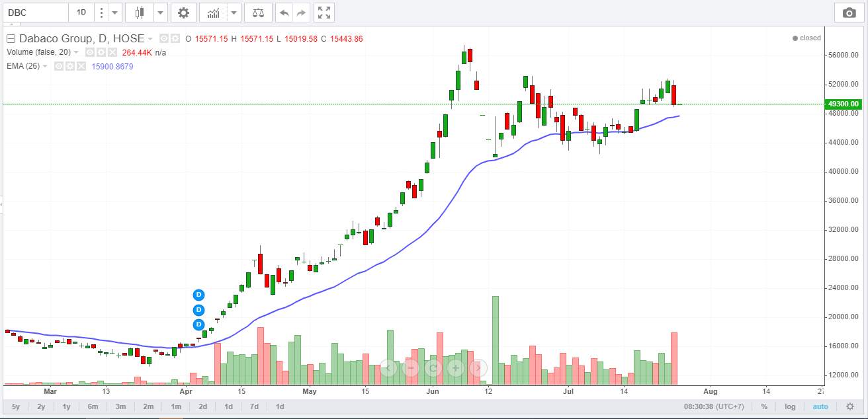Screen dimensions: 868x419
Task: Open the Volume indicator settings icon
Action: click(101, 52)
